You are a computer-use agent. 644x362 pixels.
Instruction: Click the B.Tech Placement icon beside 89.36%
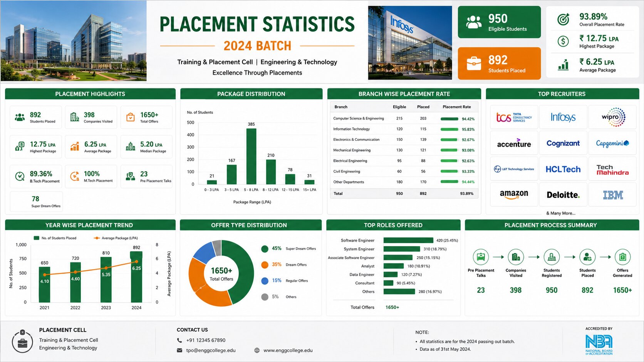point(20,176)
